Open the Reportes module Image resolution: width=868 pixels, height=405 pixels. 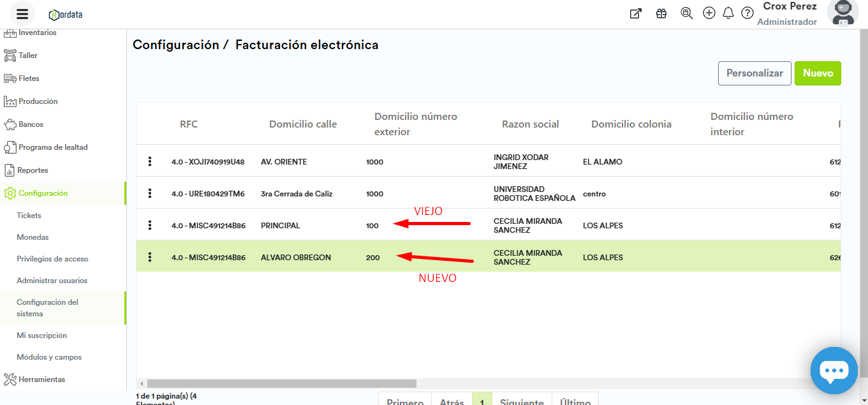pos(33,170)
